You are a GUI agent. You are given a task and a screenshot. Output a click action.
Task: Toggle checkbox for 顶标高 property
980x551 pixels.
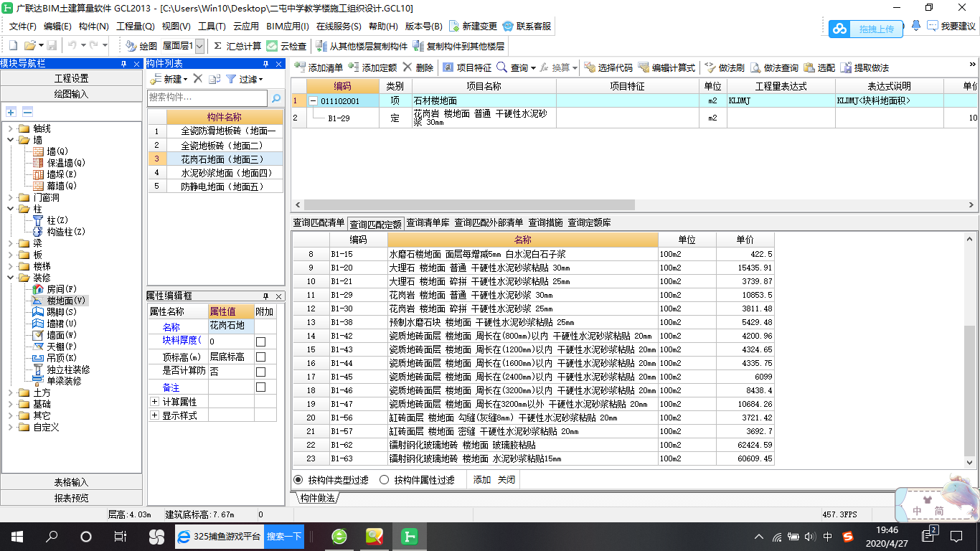[260, 357]
